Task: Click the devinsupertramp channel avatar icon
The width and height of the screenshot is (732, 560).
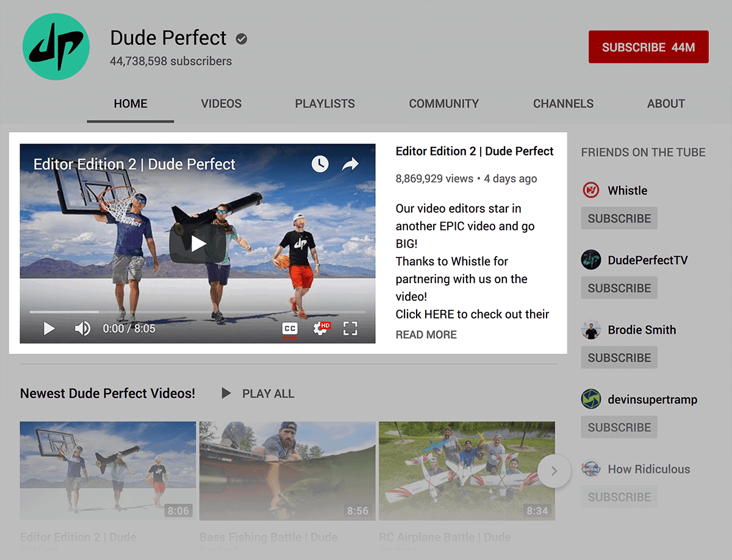Action: [590, 400]
